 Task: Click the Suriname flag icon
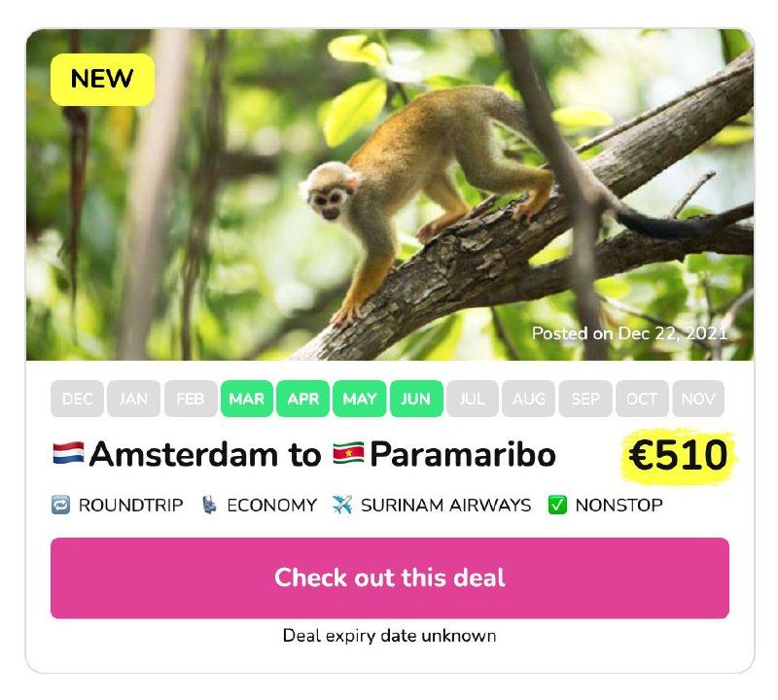pos(347,453)
